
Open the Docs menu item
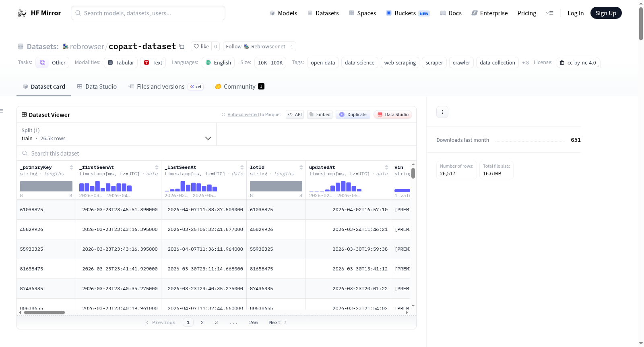pos(450,13)
